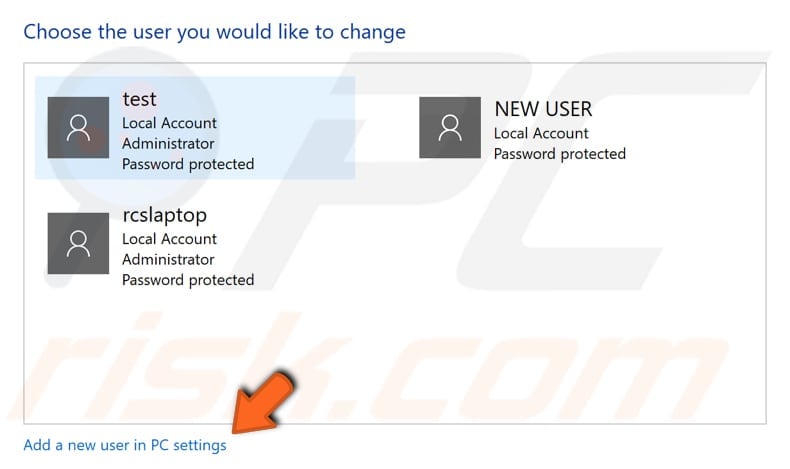Click Password protected under rcslaptop
790x469 pixels.
click(x=188, y=281)
